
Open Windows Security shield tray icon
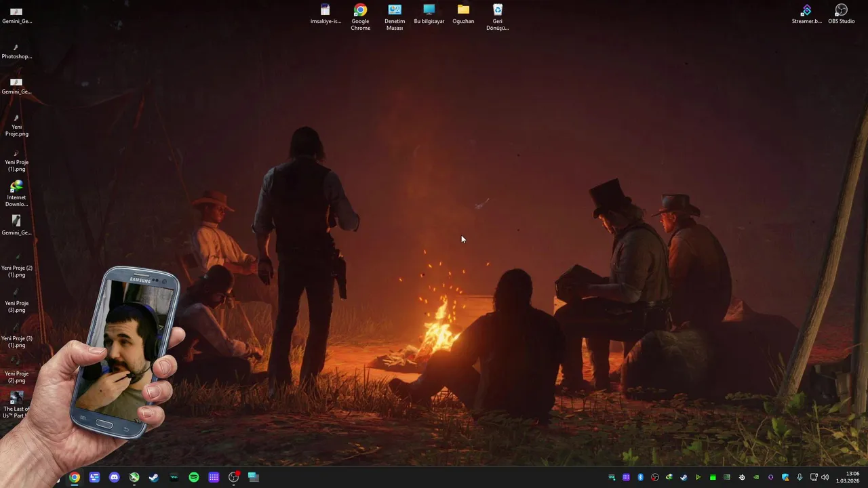point(785,477)
